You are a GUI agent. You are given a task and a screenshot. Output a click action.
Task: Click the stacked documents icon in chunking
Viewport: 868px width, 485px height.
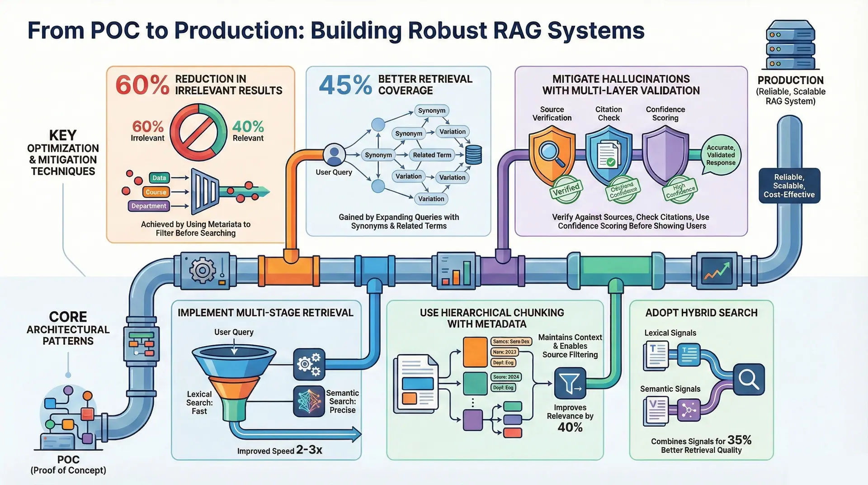click(x=416, y=384)
